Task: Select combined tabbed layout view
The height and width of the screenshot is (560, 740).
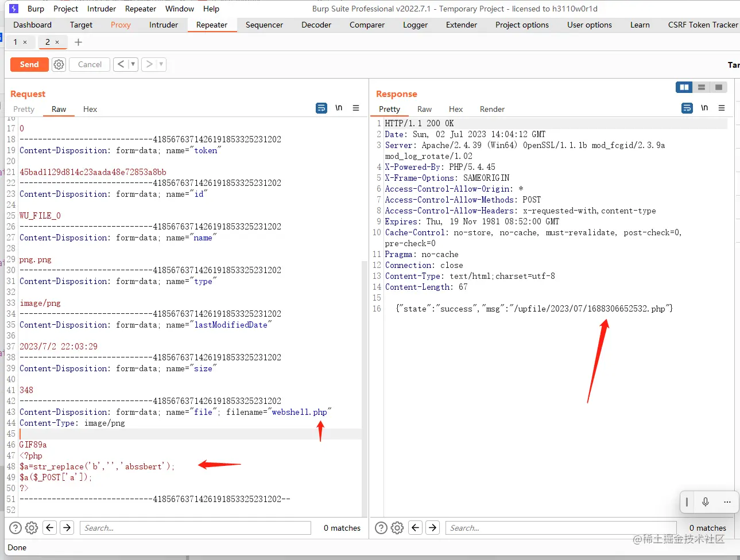Action: coord(719,87)
